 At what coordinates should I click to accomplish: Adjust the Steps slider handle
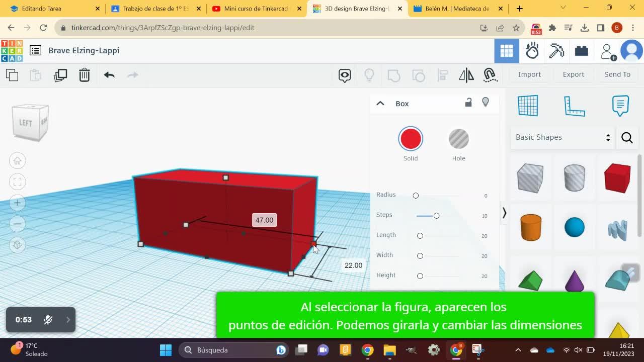point(436,216)
